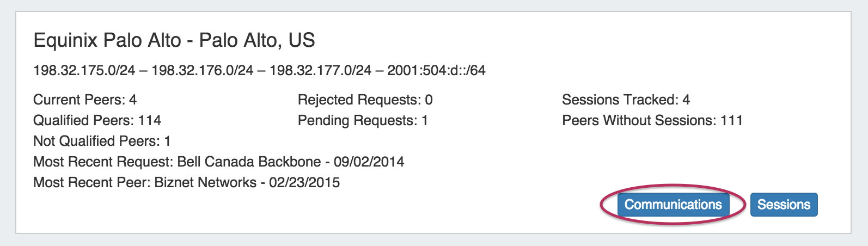The height and width of the screenshot is (246, 868).
Task: Click the 2001:504:d::/64 IPv6 prefix
Action: (436, 70)
